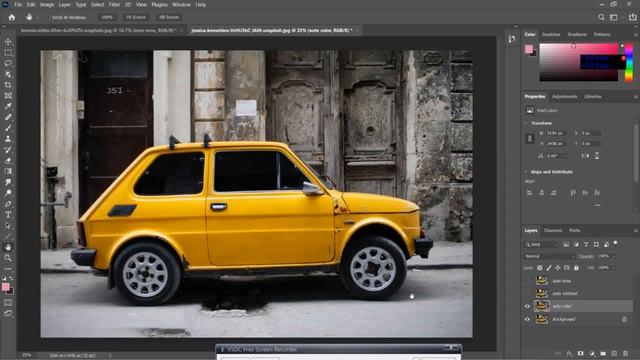
Task: Toggle lock all padlock icon
Action: [576, 268]
